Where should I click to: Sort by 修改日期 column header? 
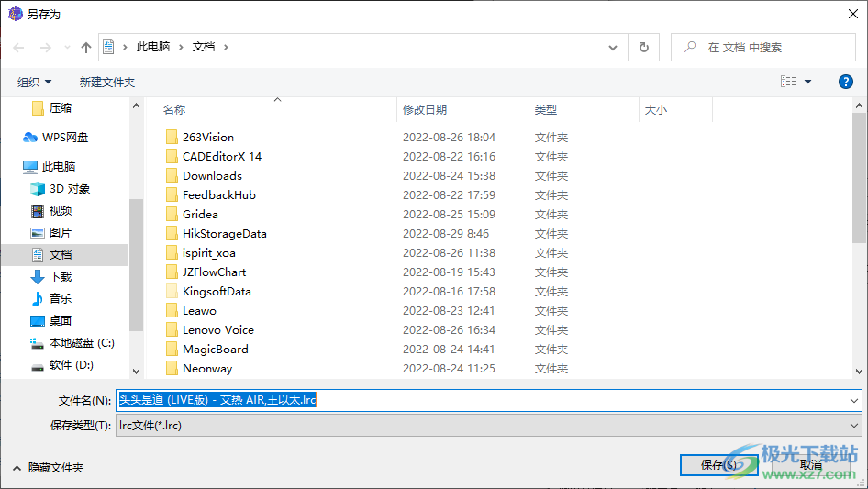click(x=425, y=110)
